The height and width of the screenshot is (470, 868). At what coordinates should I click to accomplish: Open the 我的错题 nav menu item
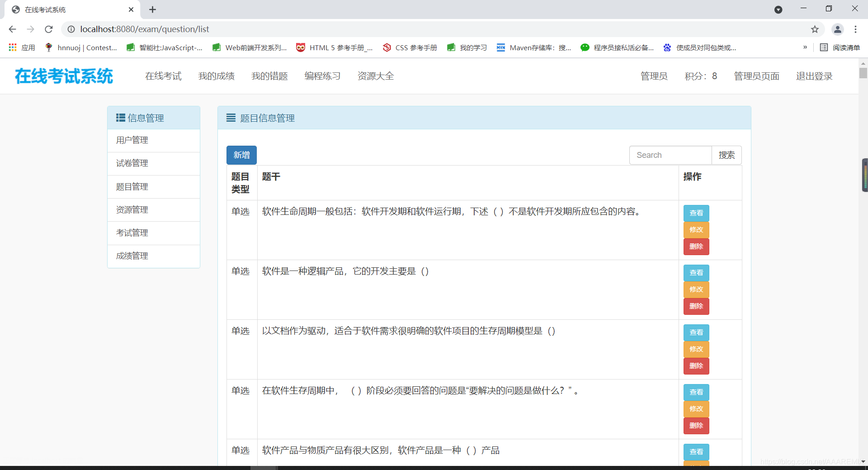click(269, 76)
